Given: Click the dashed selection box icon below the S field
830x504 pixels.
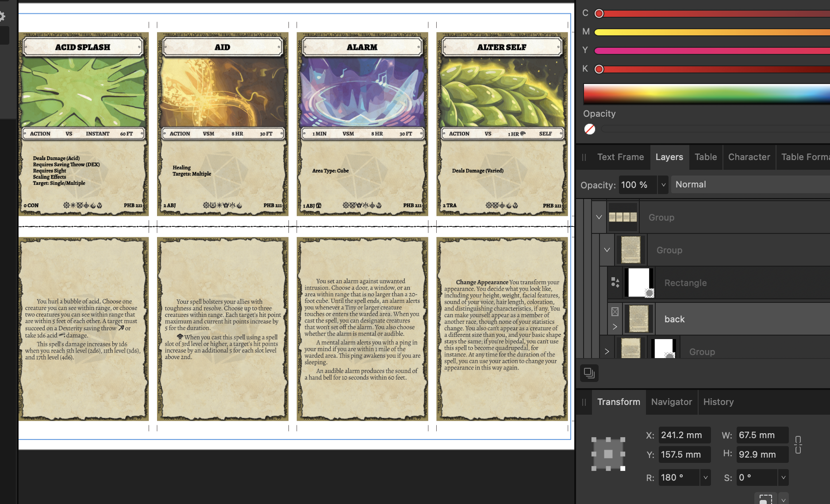Looking at the screenshot, I should (x=766, y=500).
